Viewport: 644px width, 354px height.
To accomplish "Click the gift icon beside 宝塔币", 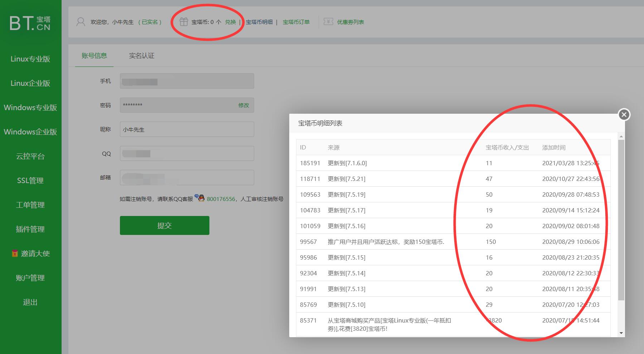I will [x=184, y=22].
